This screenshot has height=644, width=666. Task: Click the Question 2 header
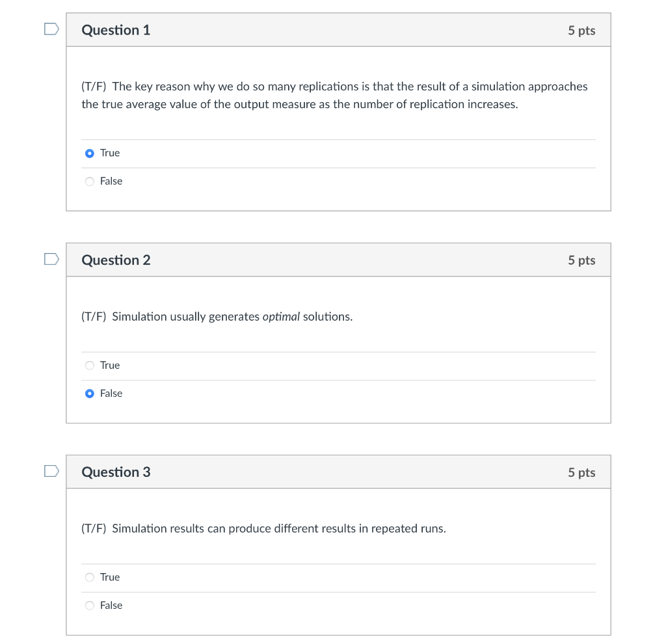(x=116, y=260)
